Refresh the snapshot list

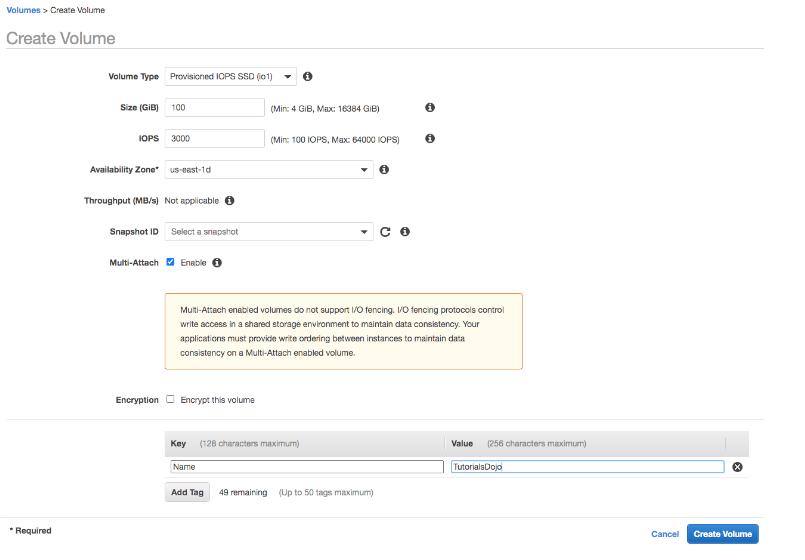pos(385,232)
